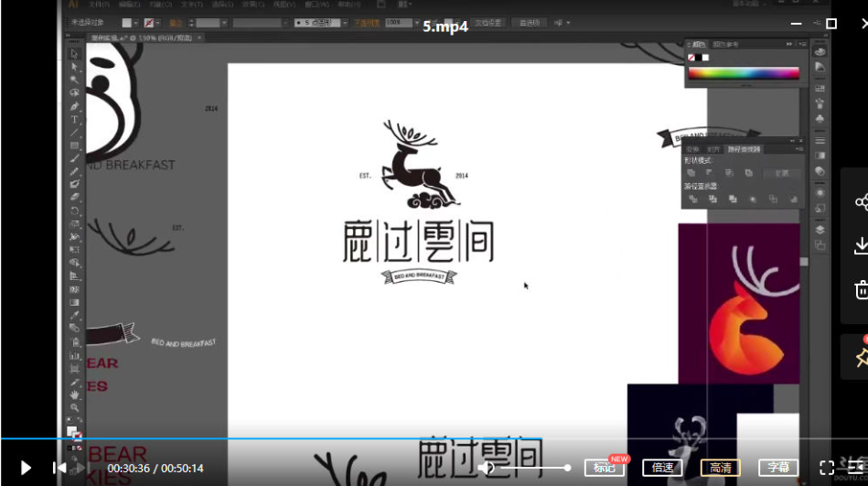Click the Minus Front shape mode icon

point(710,174)
